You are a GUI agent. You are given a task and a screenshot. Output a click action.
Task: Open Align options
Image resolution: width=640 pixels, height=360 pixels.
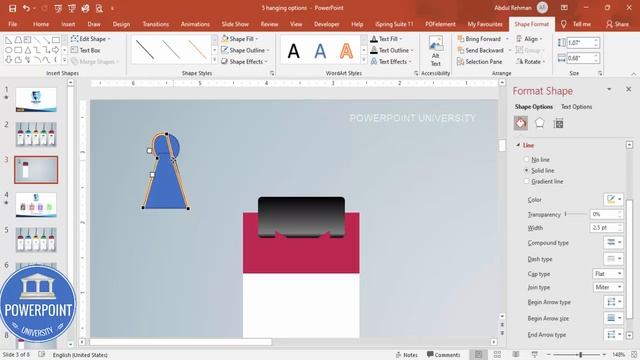(x=529, y=39)
